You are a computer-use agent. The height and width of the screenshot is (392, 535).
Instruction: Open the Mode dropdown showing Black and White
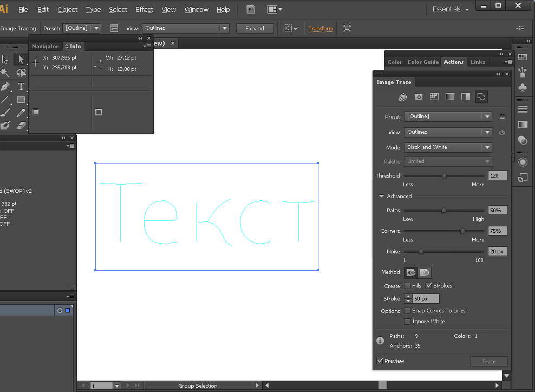(448, 147)
